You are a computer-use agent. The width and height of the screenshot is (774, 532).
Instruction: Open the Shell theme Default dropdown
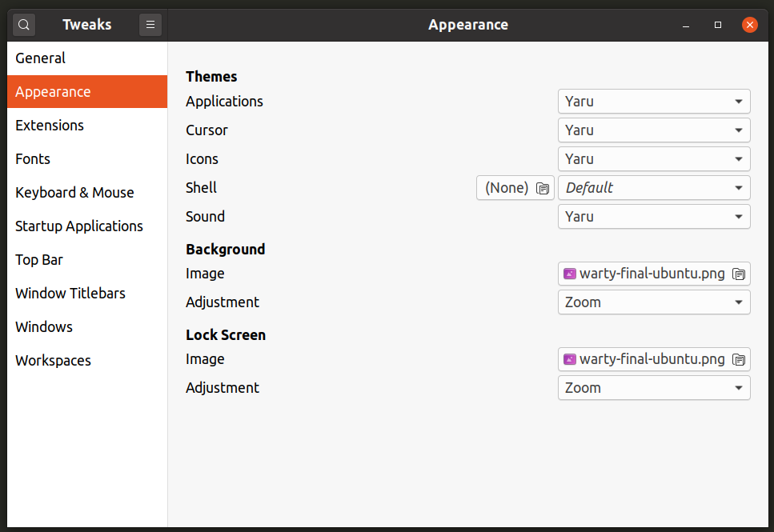coord(654,188)
